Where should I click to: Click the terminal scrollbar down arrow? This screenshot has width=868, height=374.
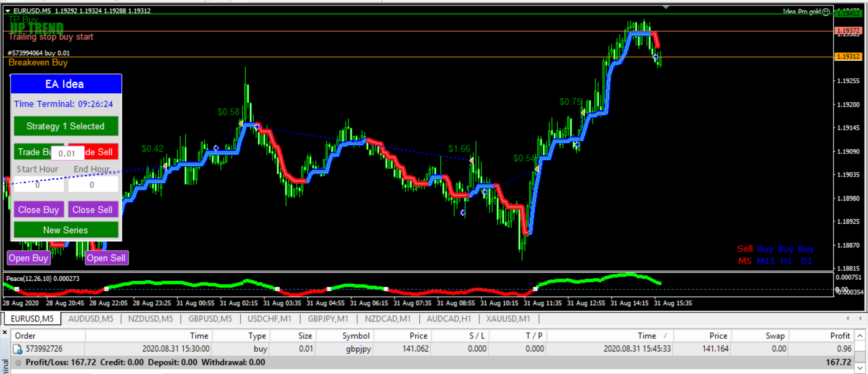[860, 368]
